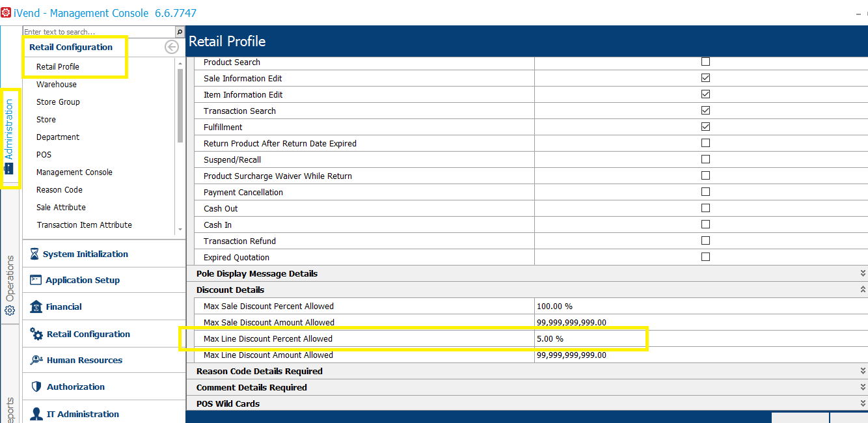
Task: Open the System Initialization menu group
Action: (104, 254)
